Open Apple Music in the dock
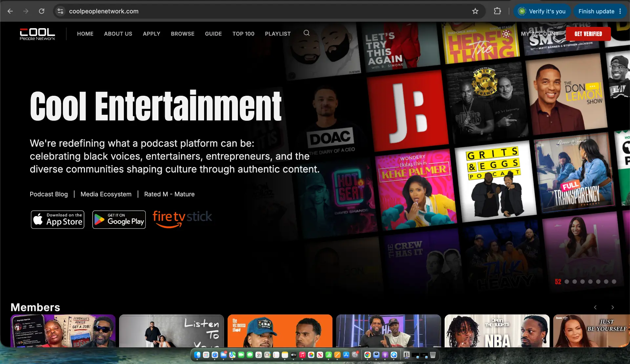Screen dimensions: 630x364 pyautogui.click(x=302, y=355)
